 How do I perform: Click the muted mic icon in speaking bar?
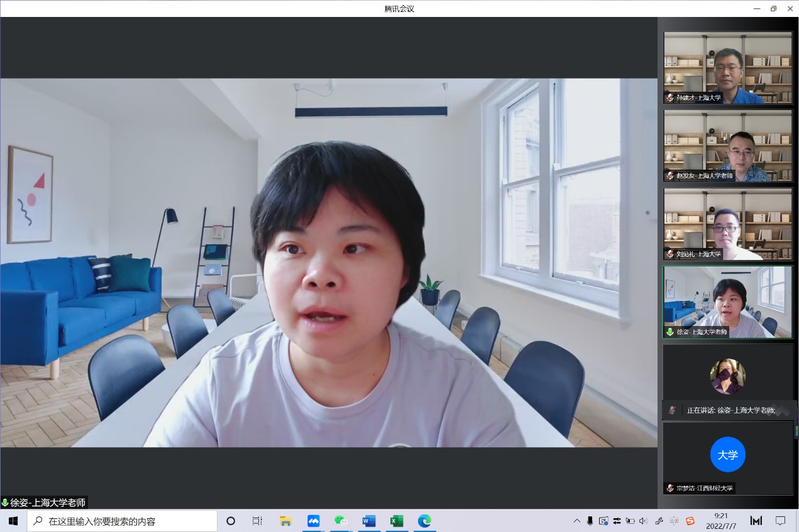click(672, 410)
